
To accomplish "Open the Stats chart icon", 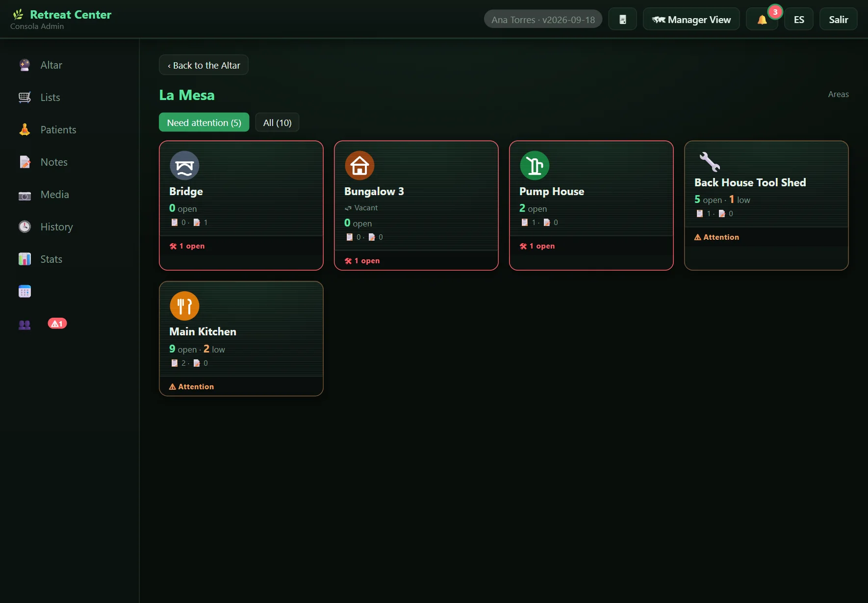I will coord(25,259).
